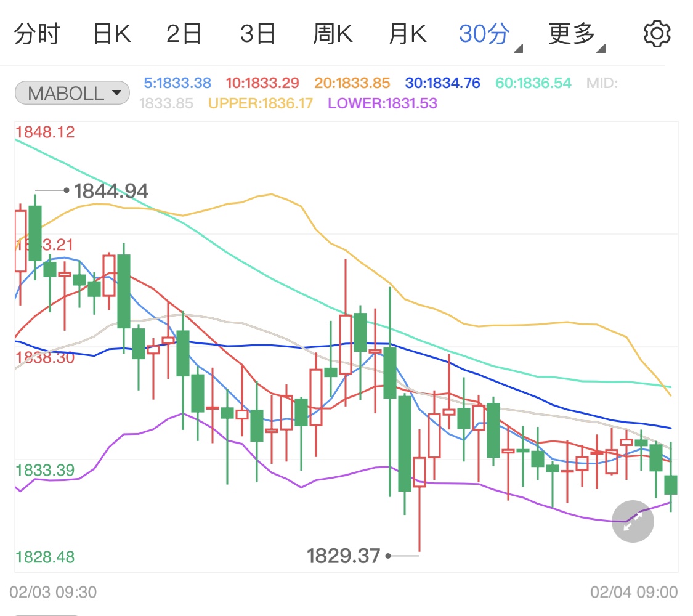693x616 pixels.
Task: Open the MABOLL indicator dropdown
Action: pyautogui.click(x=73, y=93)
